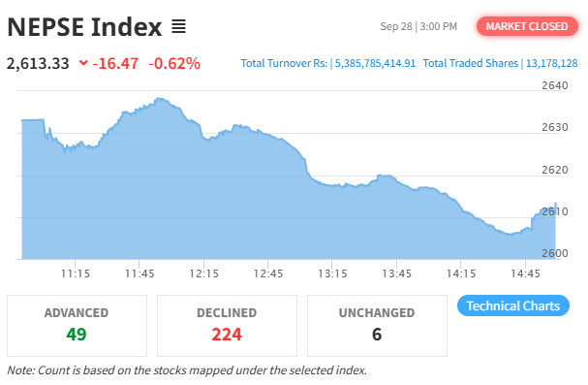Click the Total Traded Shares figure
The height and width of the screenshot is (385, 588).
[551, 63]
